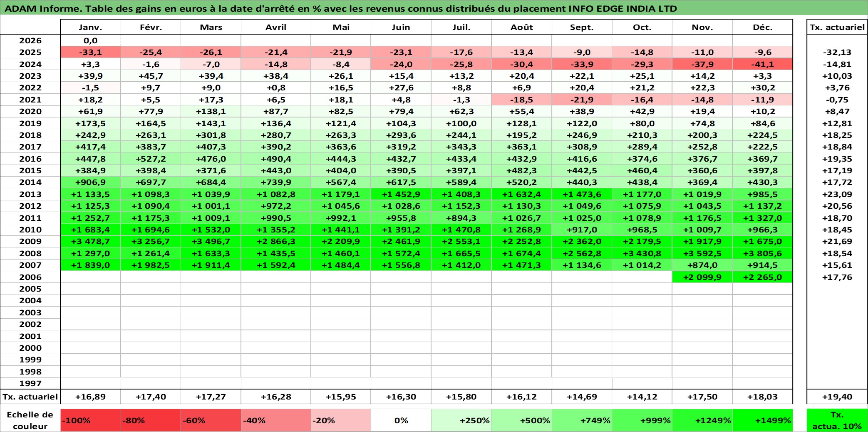Screen dimensions: 868x432
Task: Click the Mars column header
Action: [211, 27]
